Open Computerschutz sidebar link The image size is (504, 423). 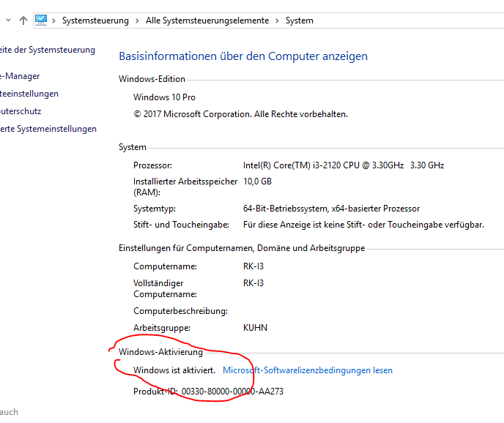tap(21, 111)
